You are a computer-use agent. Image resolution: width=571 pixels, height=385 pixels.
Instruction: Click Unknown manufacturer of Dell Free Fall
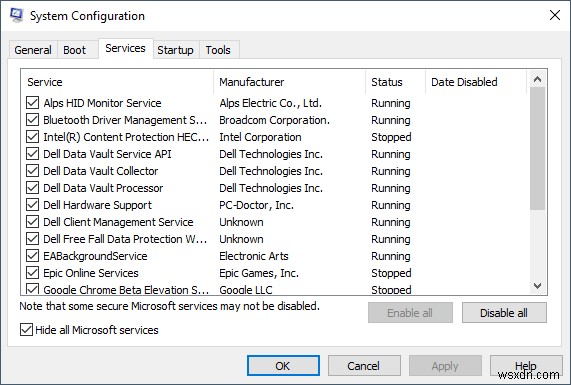[241, 239]
